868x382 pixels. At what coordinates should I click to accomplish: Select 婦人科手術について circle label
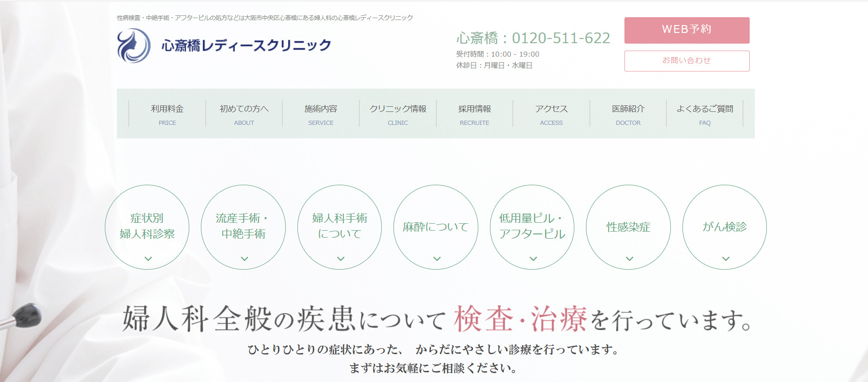point(340,226)
